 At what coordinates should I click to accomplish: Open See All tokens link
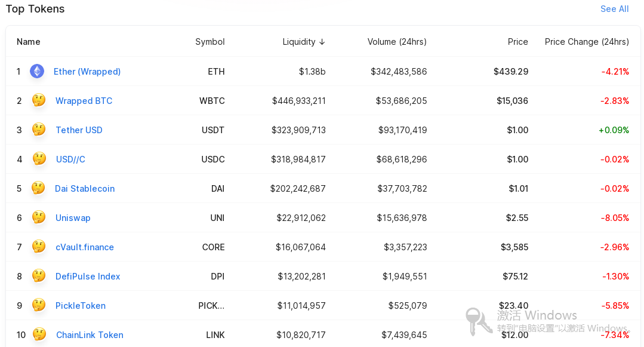coord(614,9)
